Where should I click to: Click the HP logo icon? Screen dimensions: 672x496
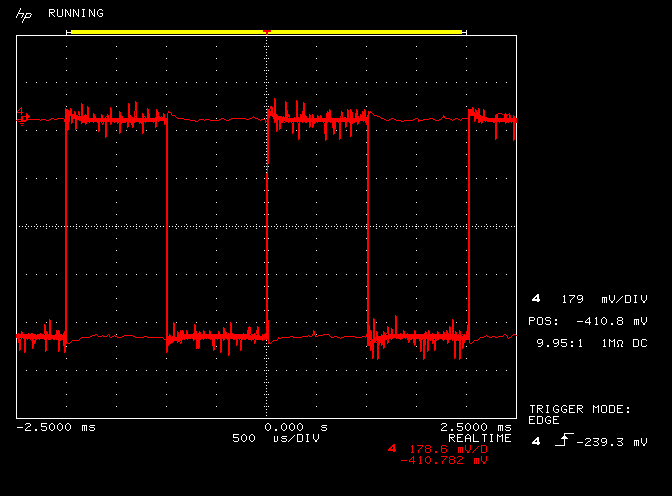coord(22,14)
